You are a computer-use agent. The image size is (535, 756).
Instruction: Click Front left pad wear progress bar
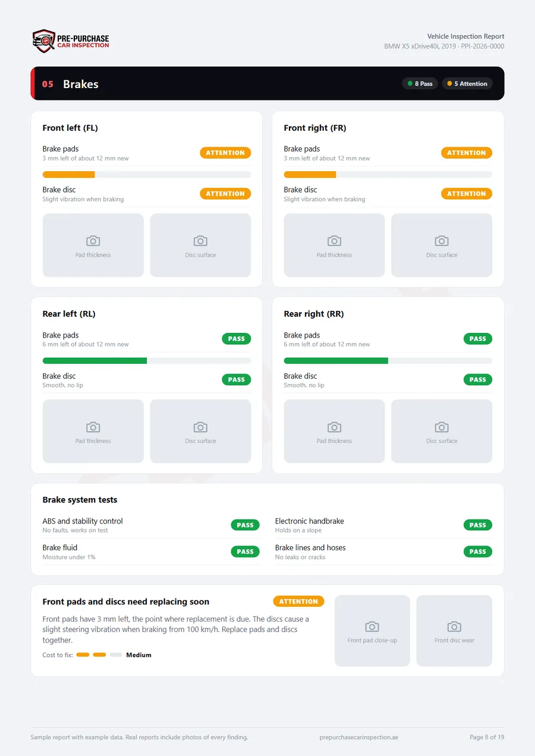click(x=147, y=175)
